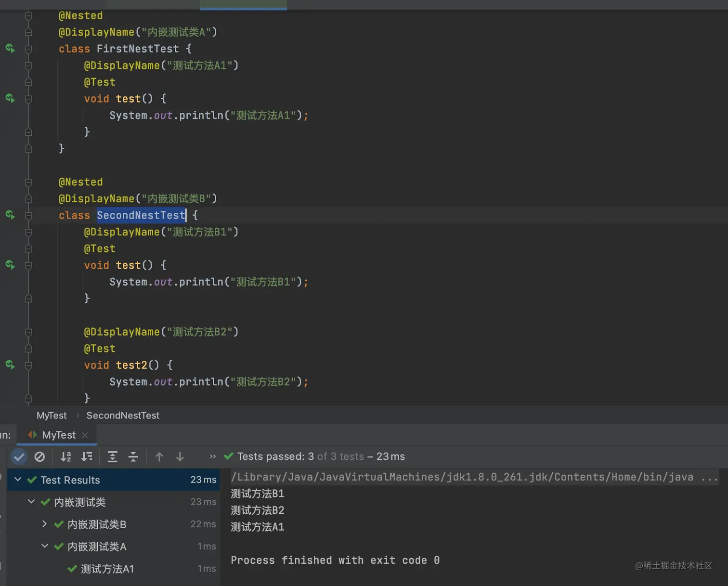Click the println("测试方法A1") code line
Viewport: 728px width, 586px height.
(208, 116)
